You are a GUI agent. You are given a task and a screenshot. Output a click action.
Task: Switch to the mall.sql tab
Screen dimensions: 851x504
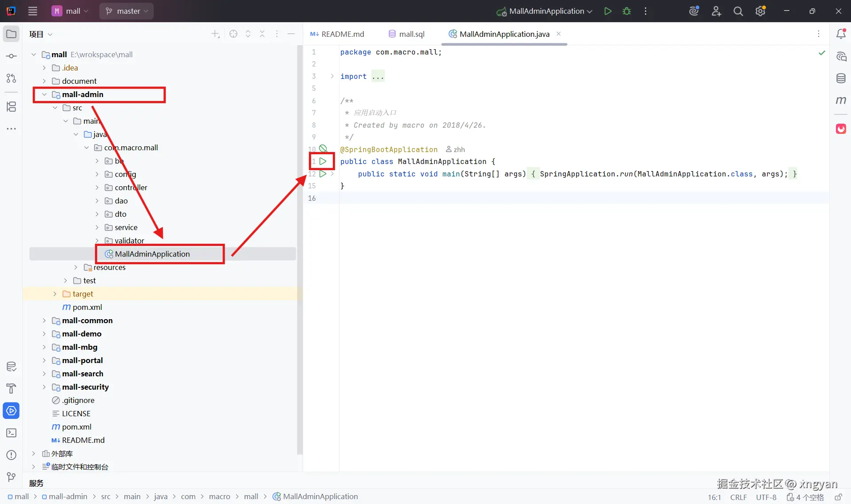[406, 34]
